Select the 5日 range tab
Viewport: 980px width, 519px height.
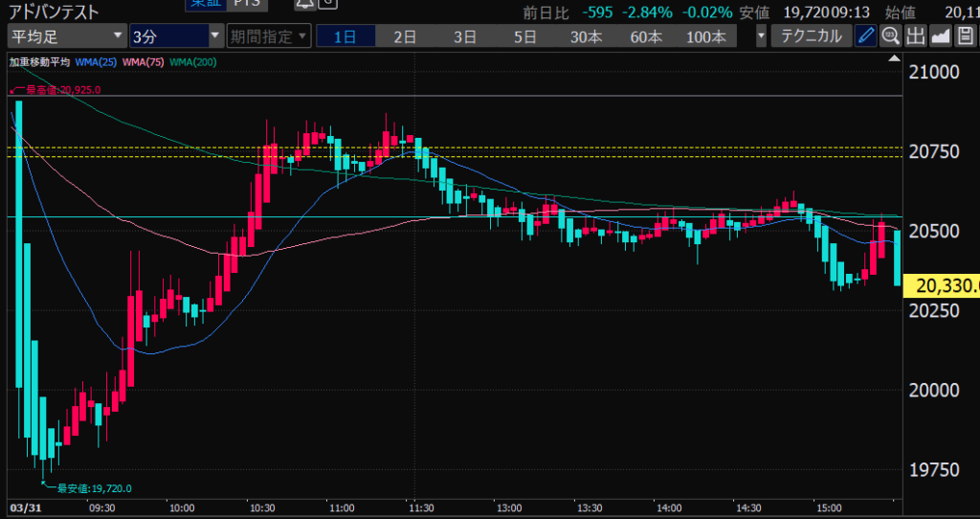coord(524,36)
